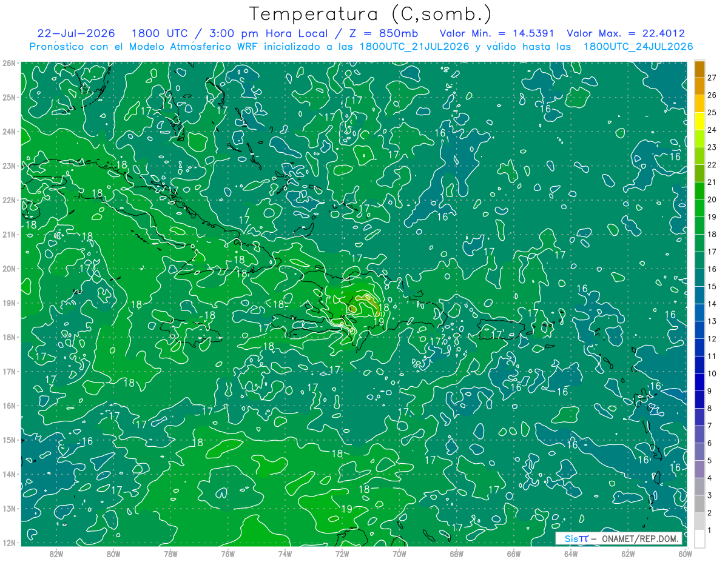Click the title "Temperatura (C,somb.)"
Viewport: 728px width, 562px height.
click(371, 14)
